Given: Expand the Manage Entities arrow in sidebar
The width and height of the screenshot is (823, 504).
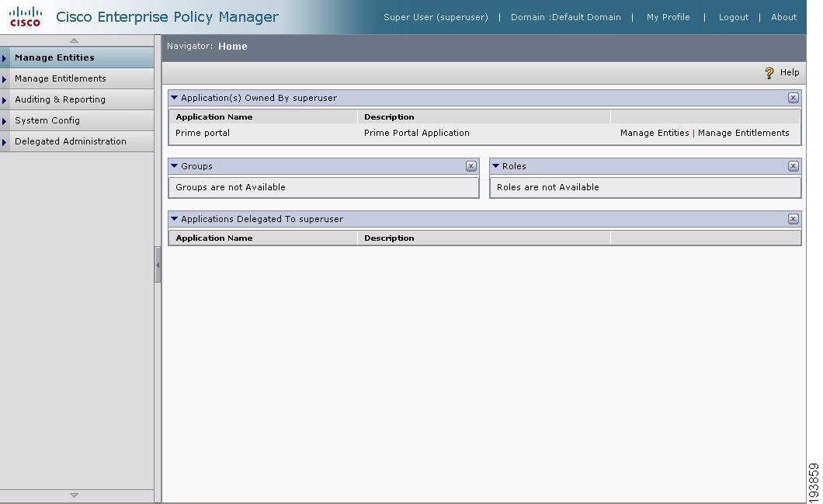Looking at the screenshot, I should tap(4, 57).
